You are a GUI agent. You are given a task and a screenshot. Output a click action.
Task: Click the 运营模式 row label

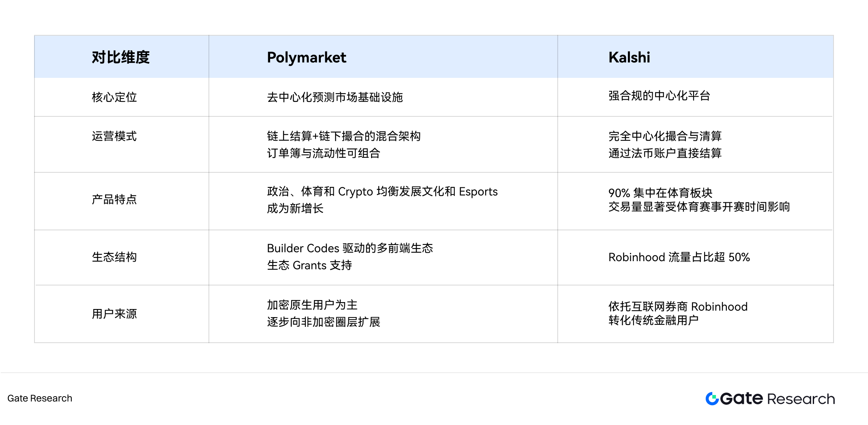(114, 136)
